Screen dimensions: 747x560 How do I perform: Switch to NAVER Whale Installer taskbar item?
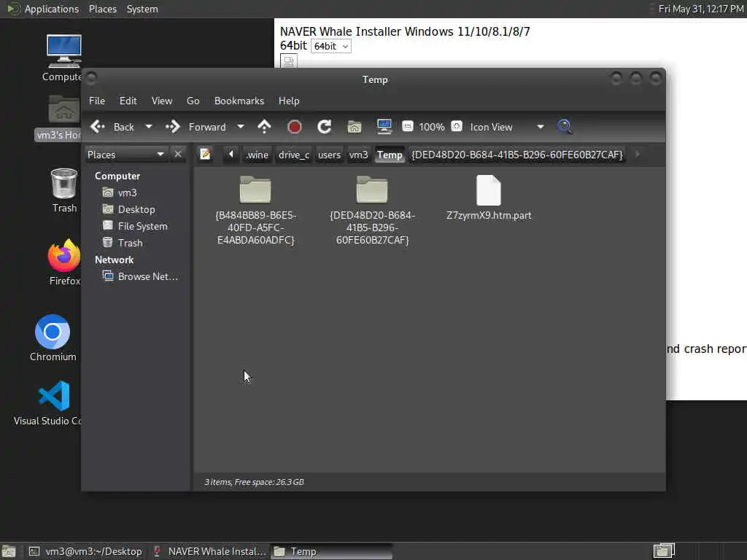pos(209,551)
